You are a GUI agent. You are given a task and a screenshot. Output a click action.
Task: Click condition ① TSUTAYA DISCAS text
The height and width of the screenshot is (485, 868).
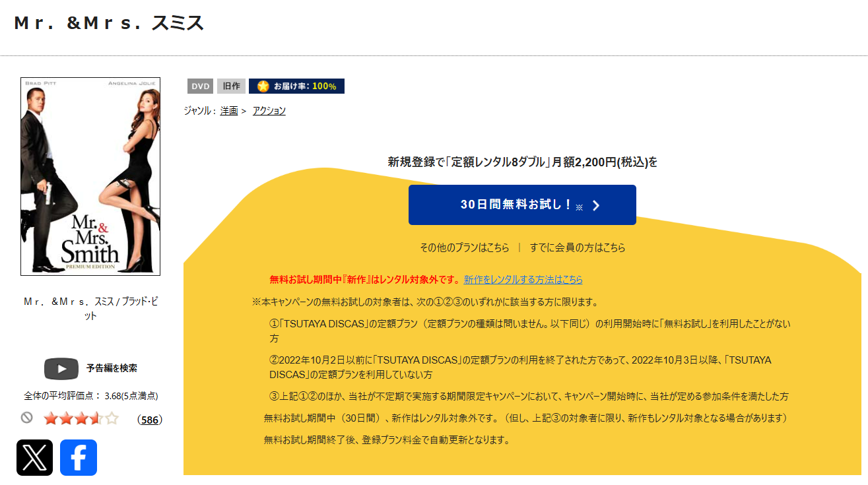click(530, 331)
